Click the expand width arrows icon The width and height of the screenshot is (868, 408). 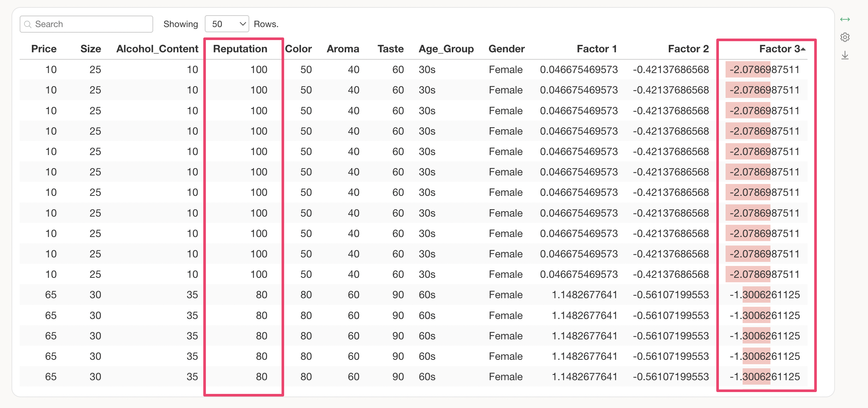[845, 19]
